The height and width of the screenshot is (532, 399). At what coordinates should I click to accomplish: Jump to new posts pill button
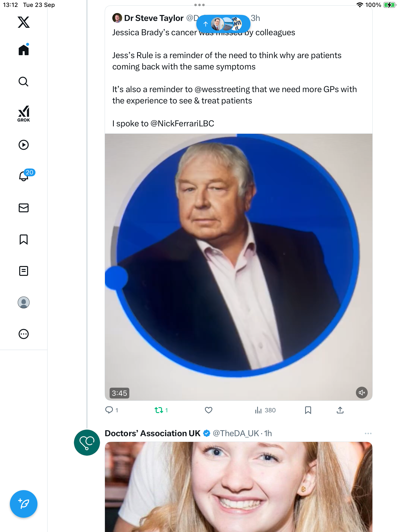click(x=223, y=24)
